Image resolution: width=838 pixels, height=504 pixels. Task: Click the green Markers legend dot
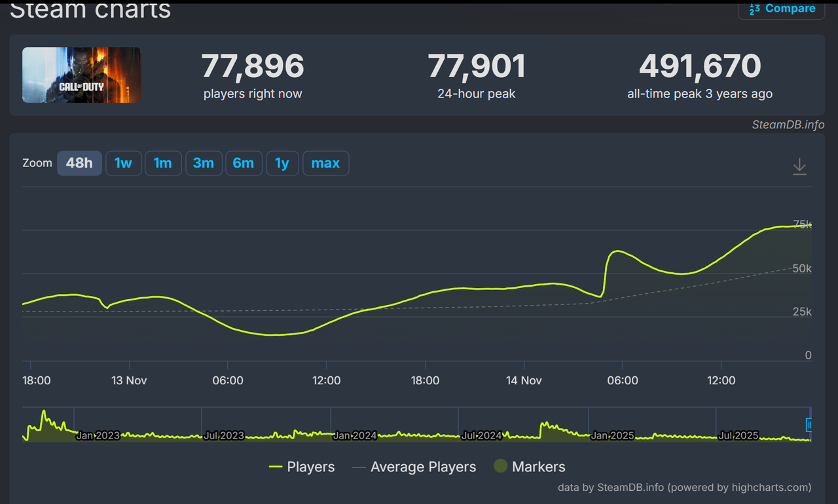click(x=500, y=466)
